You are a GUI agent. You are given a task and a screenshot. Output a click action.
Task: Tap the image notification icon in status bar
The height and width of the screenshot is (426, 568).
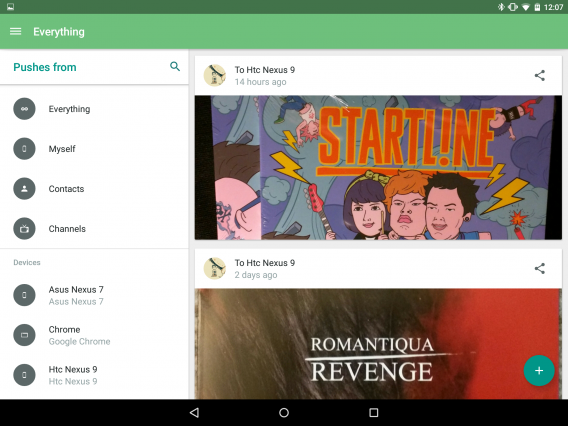point(11,7)
